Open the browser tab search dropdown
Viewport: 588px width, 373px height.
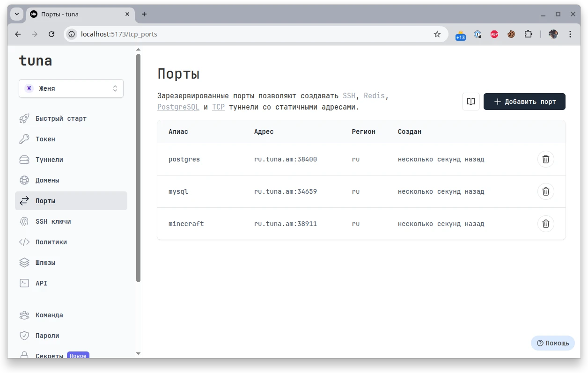click(17, 14)
